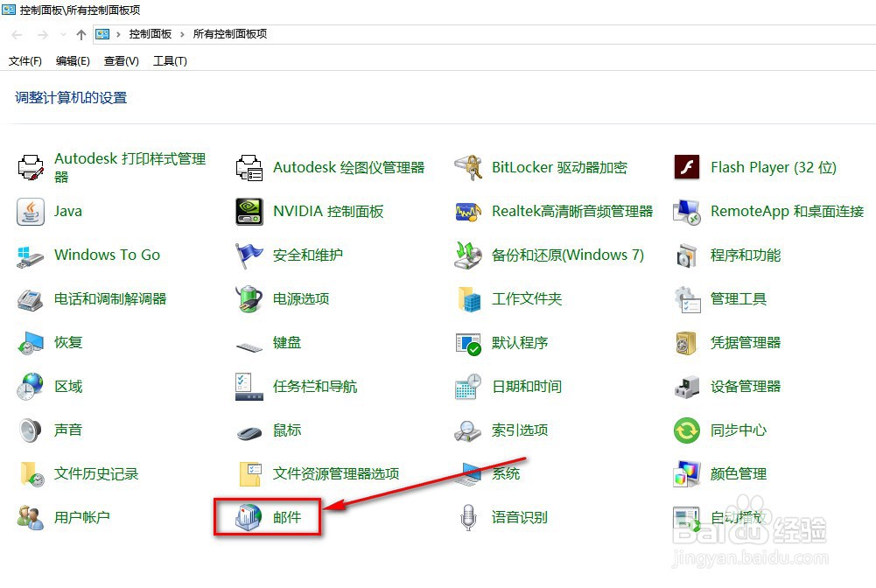Open Autodesk print style manager icon
The width and height of the screenshot is (876, 588).
point(31,167)
